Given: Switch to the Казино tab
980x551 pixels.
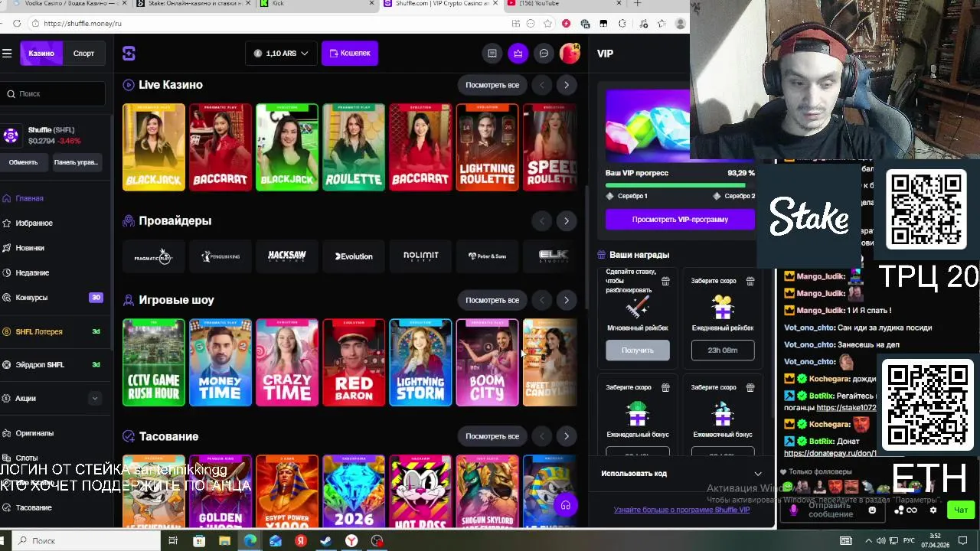Looking at the screenshot, I should tap(41, 53).
